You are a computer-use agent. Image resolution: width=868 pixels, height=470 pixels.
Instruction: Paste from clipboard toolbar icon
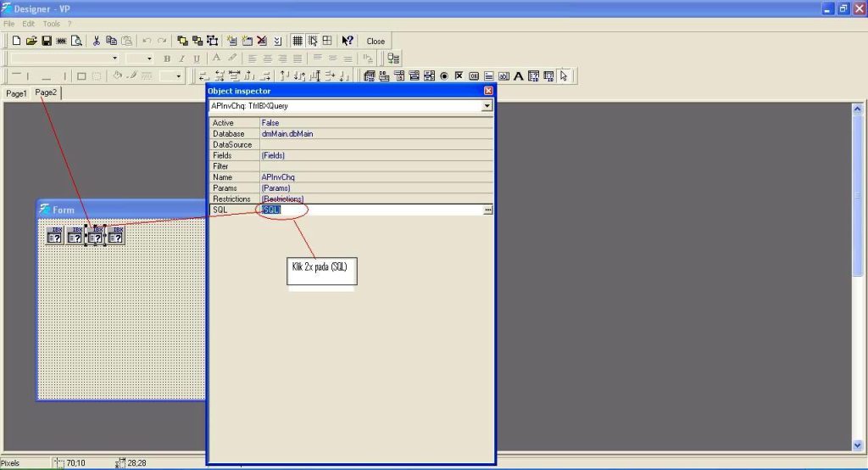(127, 41)
